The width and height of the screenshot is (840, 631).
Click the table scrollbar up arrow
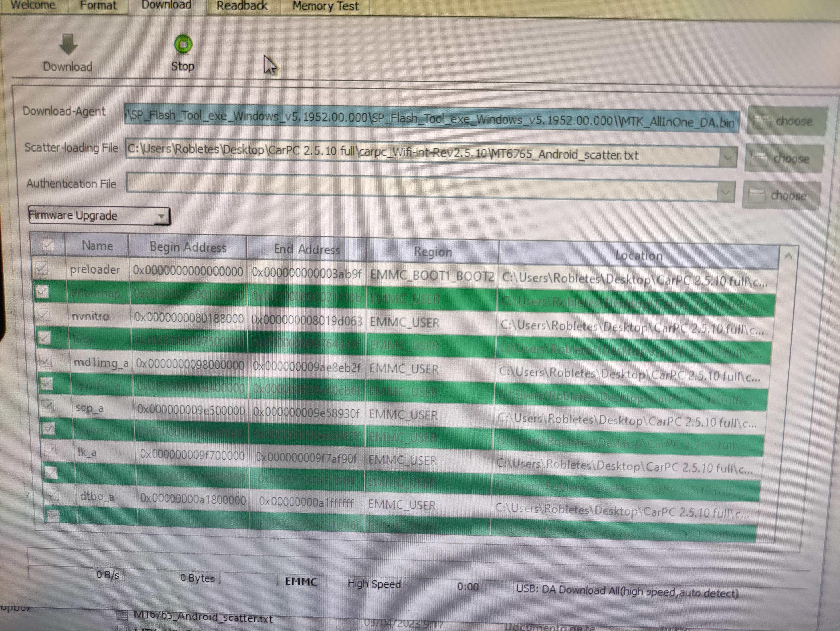[x=788, y=256]
